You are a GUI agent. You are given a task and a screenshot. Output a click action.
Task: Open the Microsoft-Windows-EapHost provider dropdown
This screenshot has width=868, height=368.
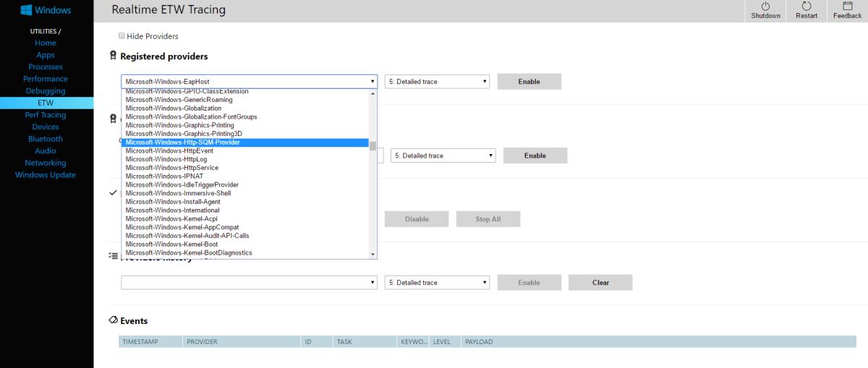pyautogui.click(x=249, y=82)
